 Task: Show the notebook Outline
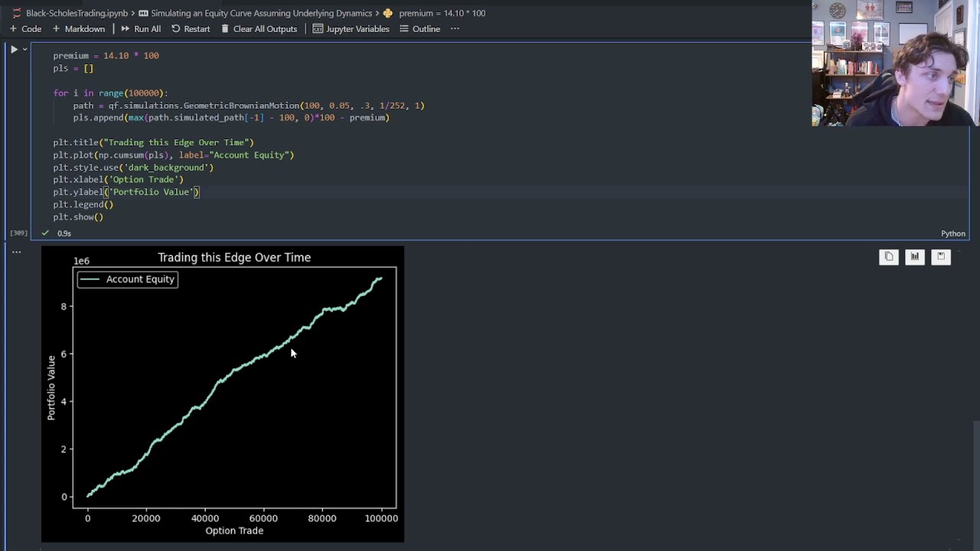click(x=419, y=29)
